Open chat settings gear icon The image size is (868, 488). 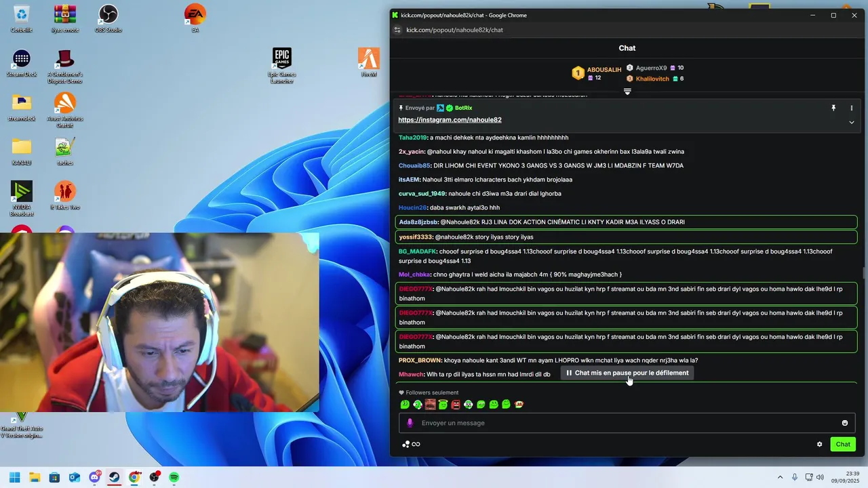[819, 445]
